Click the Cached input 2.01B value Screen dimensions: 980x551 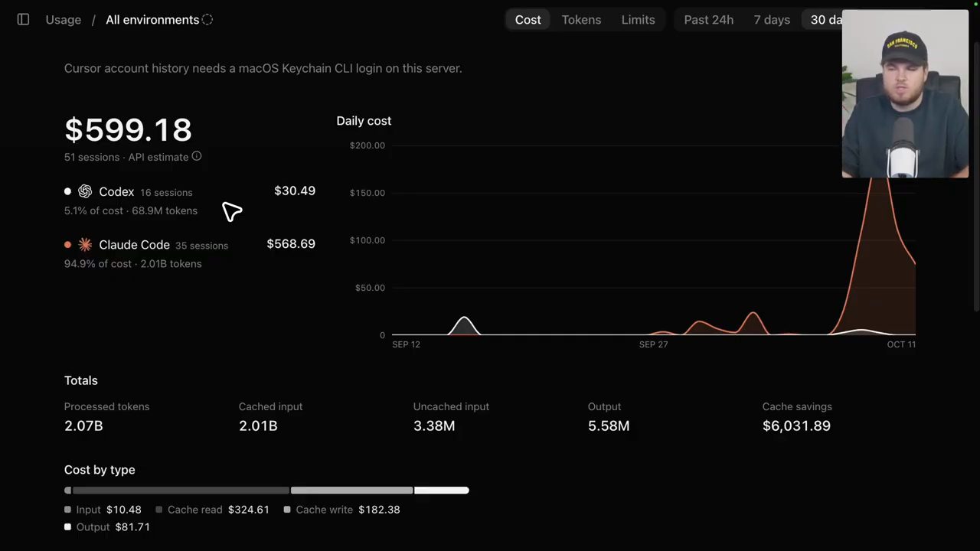click(258, 425)
